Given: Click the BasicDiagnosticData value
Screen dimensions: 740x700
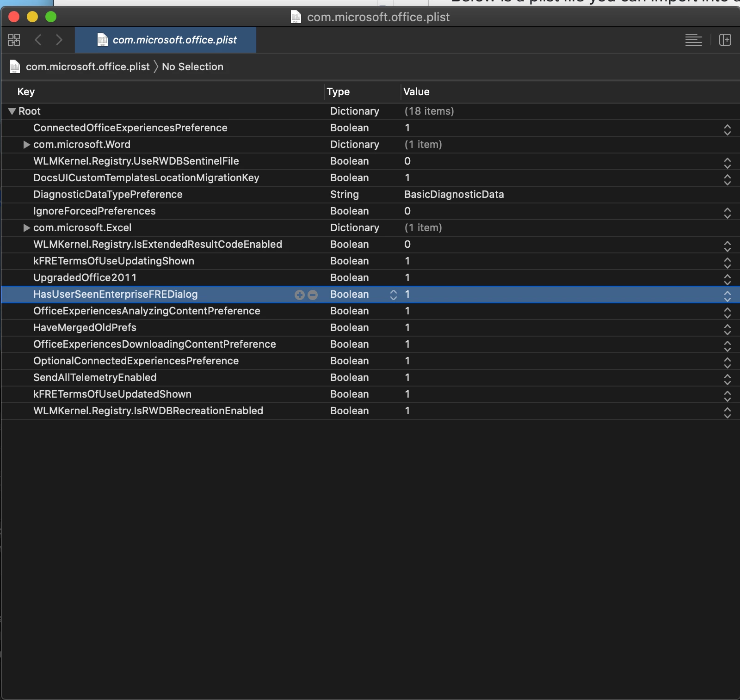Looking at the screenshot, I should click(x=454, y=195).
